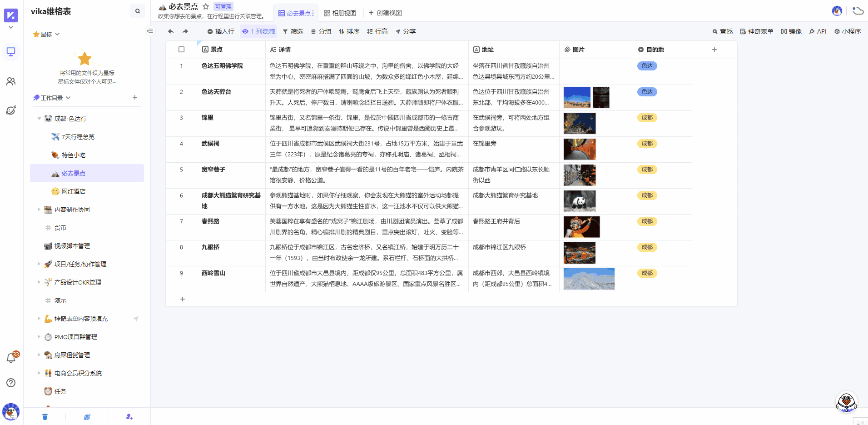Click the 创建视图 button
The height and width of the screenshot is (425, 868).
(385, 13)
